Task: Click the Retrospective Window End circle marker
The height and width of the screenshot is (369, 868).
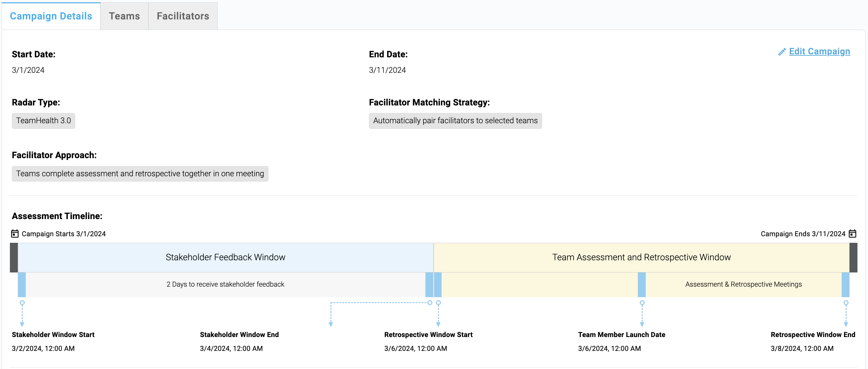Action: click(846, 303)
